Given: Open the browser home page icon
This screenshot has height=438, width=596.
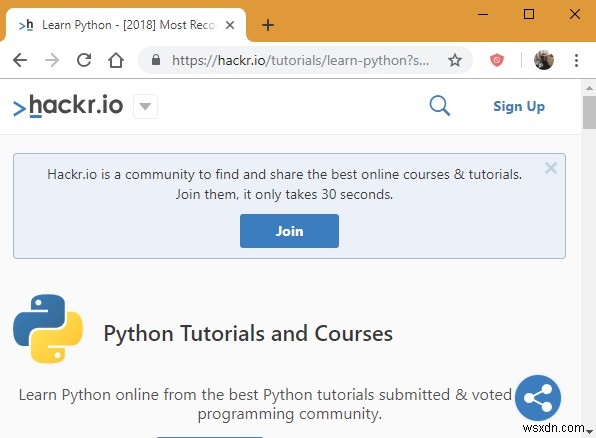Looking at the screenshot, I should (116, 60).
